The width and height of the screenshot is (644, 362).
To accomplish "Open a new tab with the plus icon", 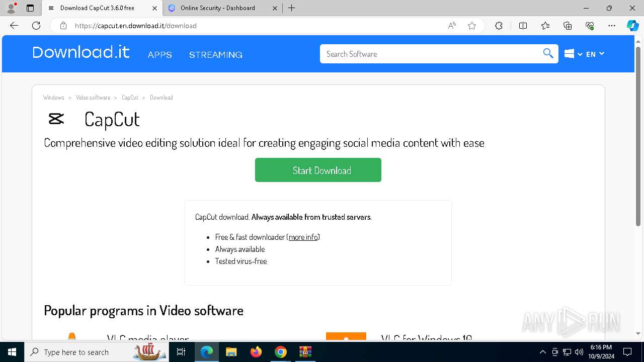I will point(292,8).
